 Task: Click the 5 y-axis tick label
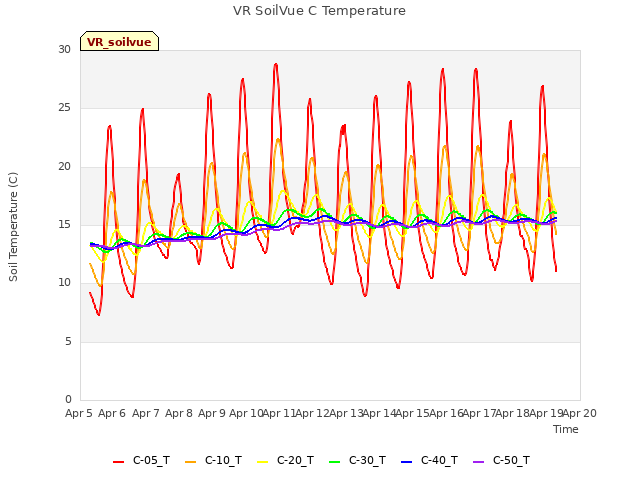tap(68, 341)
